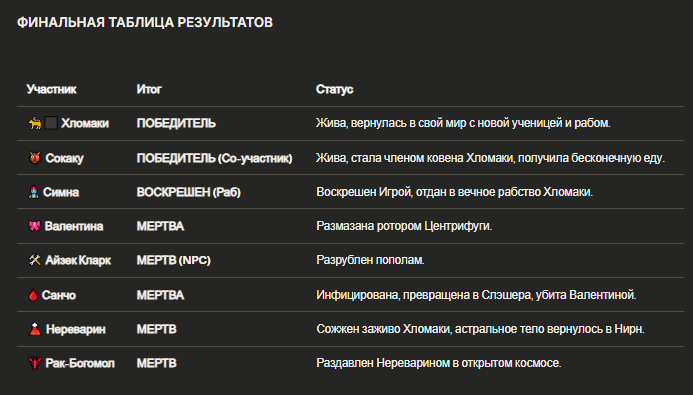The image size is (693, 395).
Task: Click the Размазана ротором Центрифуги status text
Action: point(404,226)
